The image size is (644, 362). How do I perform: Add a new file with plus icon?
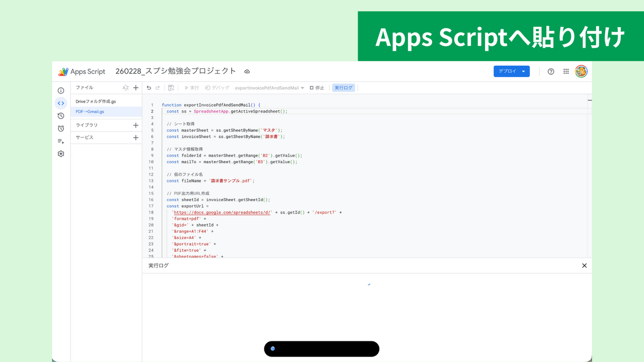(x=136, y=88)
